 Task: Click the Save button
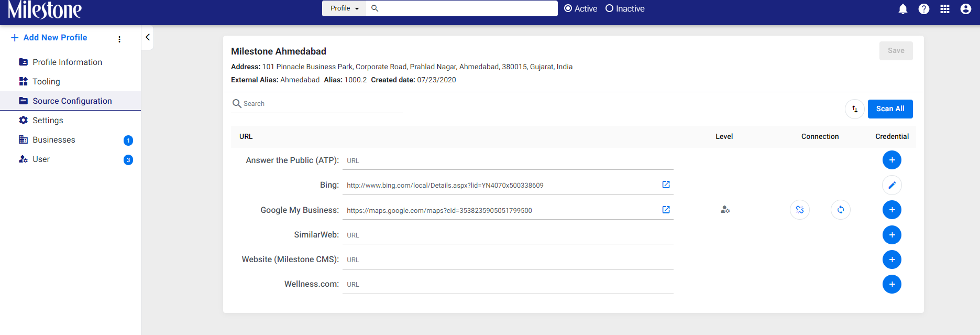point(896,51)
